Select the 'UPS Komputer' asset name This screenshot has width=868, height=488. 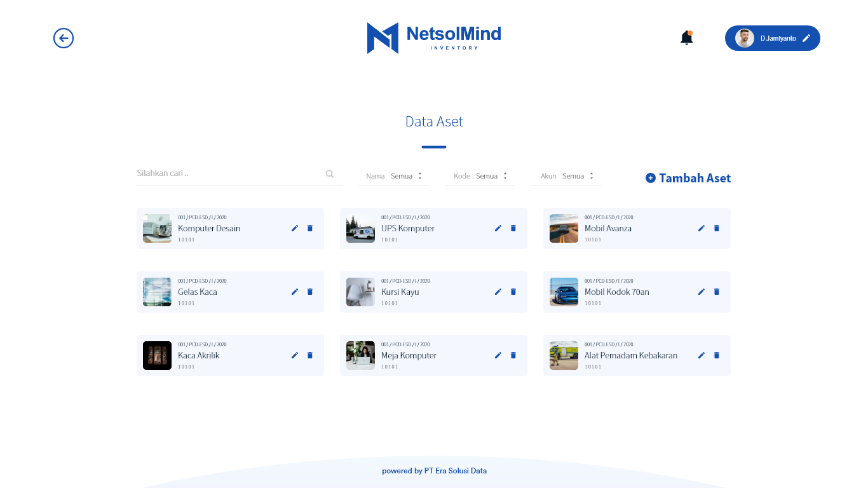point(408,228)
